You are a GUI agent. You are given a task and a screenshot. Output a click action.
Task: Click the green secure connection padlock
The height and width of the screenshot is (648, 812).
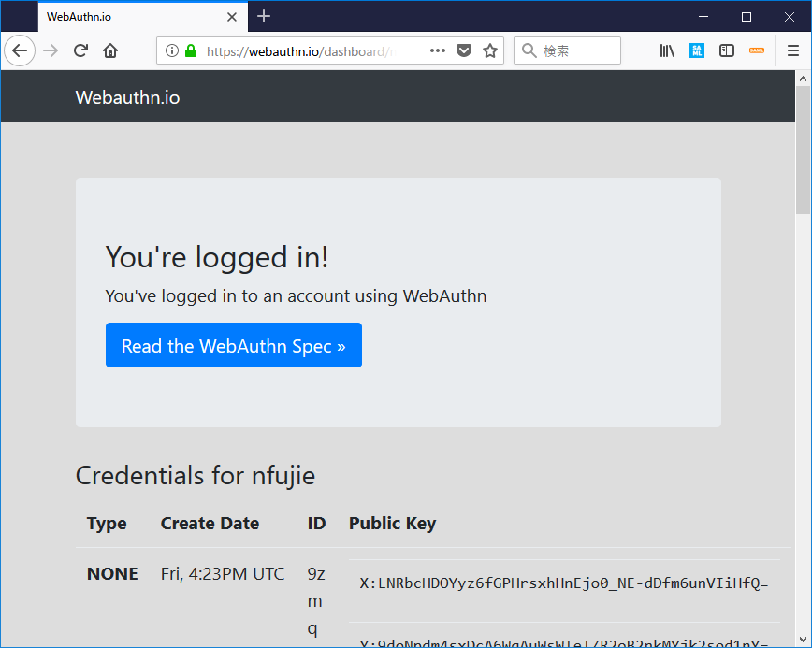(x=191, y=50)
